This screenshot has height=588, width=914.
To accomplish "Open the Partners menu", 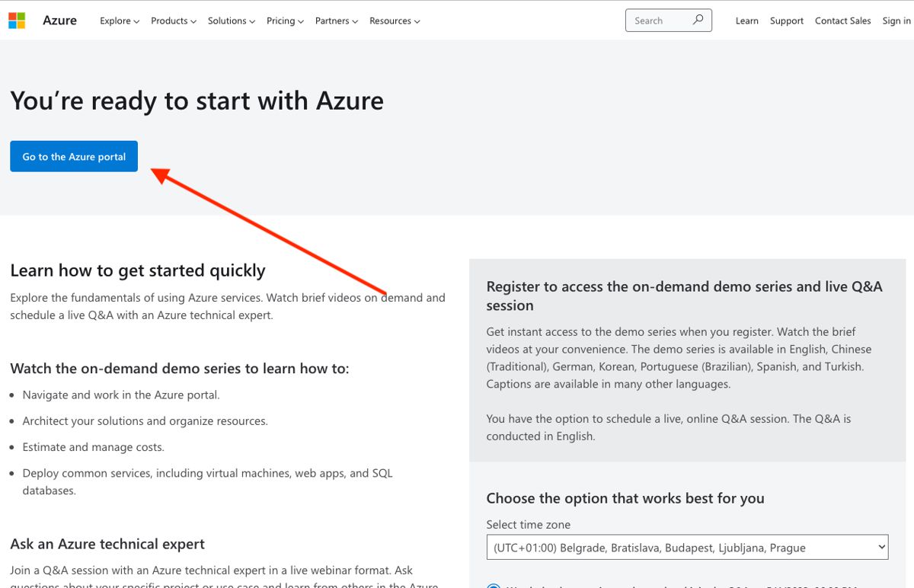I will click(x=337, y=21).
